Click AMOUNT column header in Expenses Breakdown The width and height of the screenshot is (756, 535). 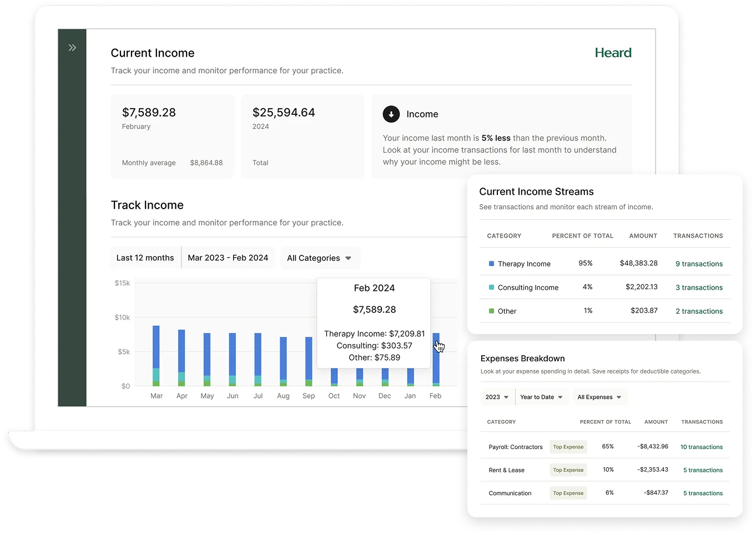pos(656,422)
